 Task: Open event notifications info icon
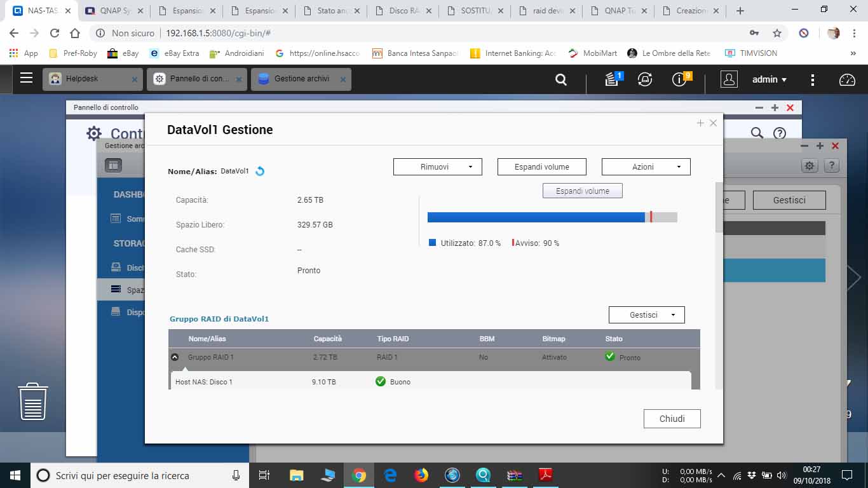click(679, 79)
